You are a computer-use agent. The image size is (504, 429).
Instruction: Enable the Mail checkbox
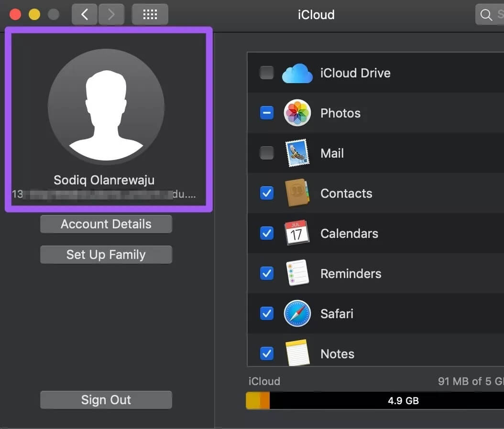point(267,153)
